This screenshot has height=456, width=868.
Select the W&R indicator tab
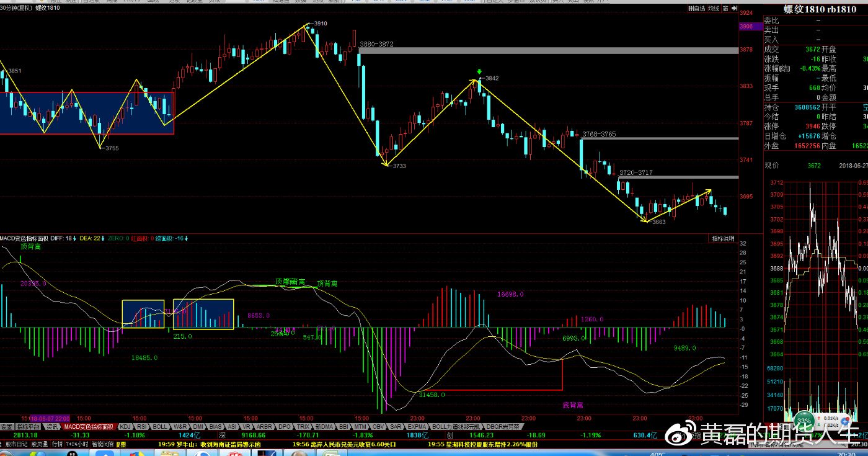[180, 427]
